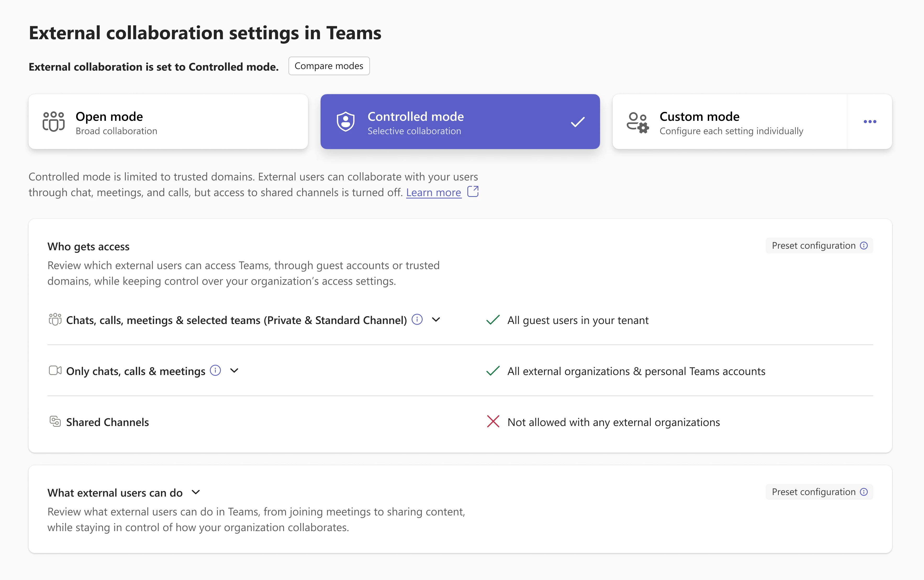This screenshot has height=580, width=924.
Task: Expand What external users can do chevron
Action: (196, 492)
